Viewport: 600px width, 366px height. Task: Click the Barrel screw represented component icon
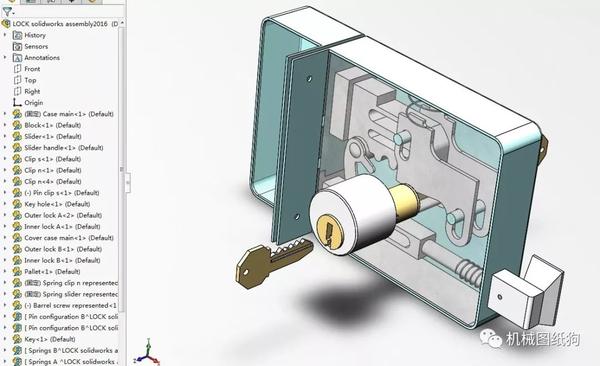pyautogui.click(x=17, y=306)
